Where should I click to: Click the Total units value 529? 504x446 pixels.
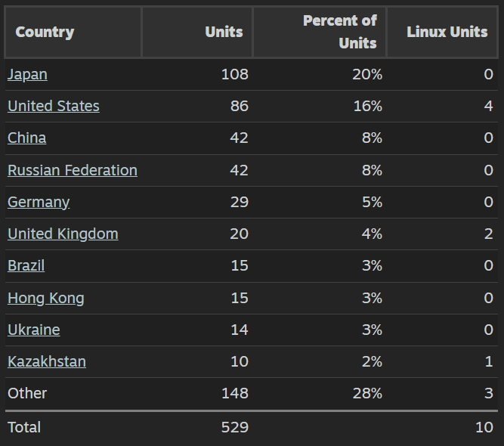tap(234, 427)
